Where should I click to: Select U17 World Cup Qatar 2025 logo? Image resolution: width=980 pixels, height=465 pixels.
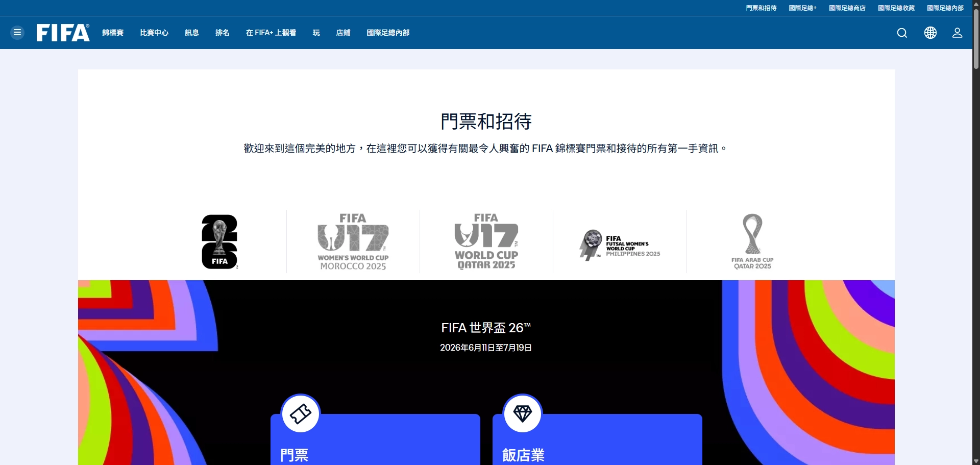486,241
